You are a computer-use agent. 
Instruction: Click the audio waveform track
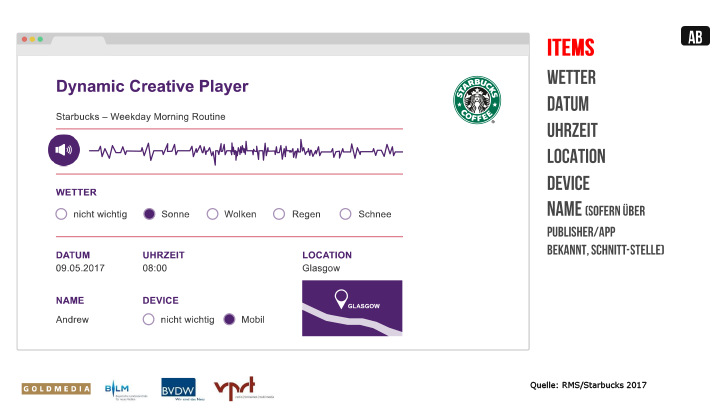[245, 152]
